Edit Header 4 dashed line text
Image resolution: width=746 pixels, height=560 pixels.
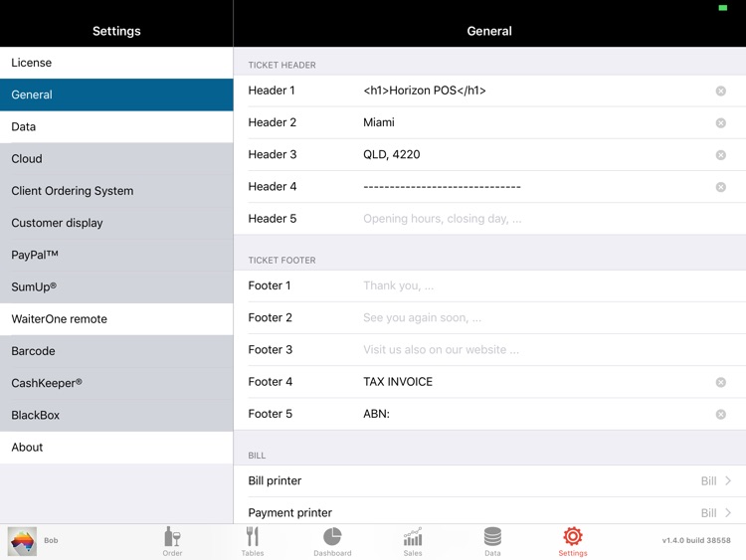[x=442, y=187]
